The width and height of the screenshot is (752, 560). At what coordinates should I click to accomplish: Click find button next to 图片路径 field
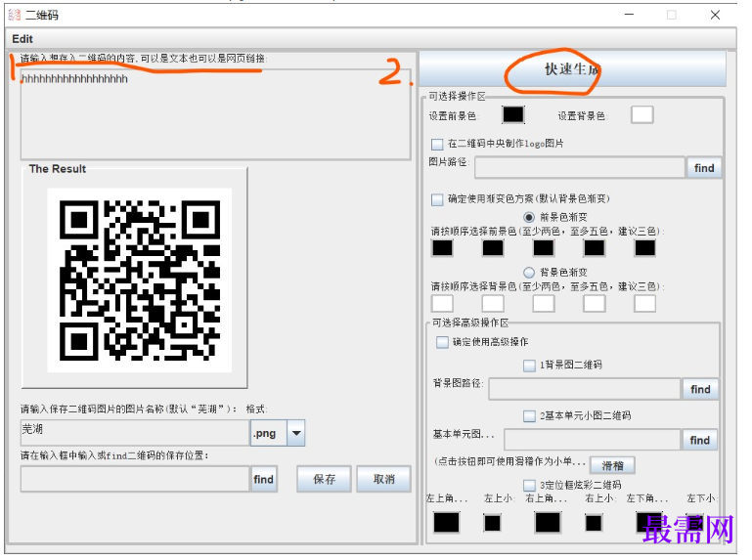tap(703, 168)
